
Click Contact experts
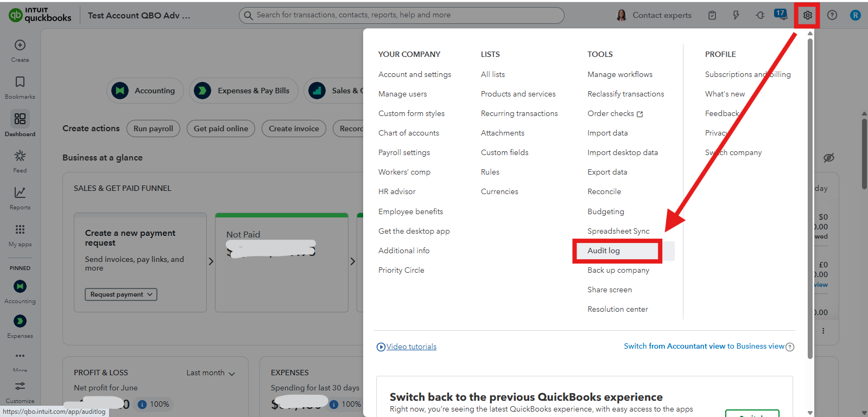click(654, 15)
